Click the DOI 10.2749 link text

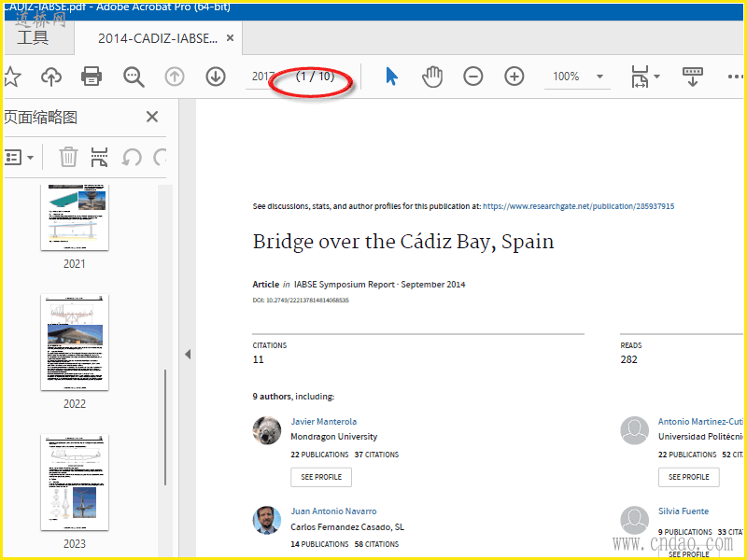[301, 300]
